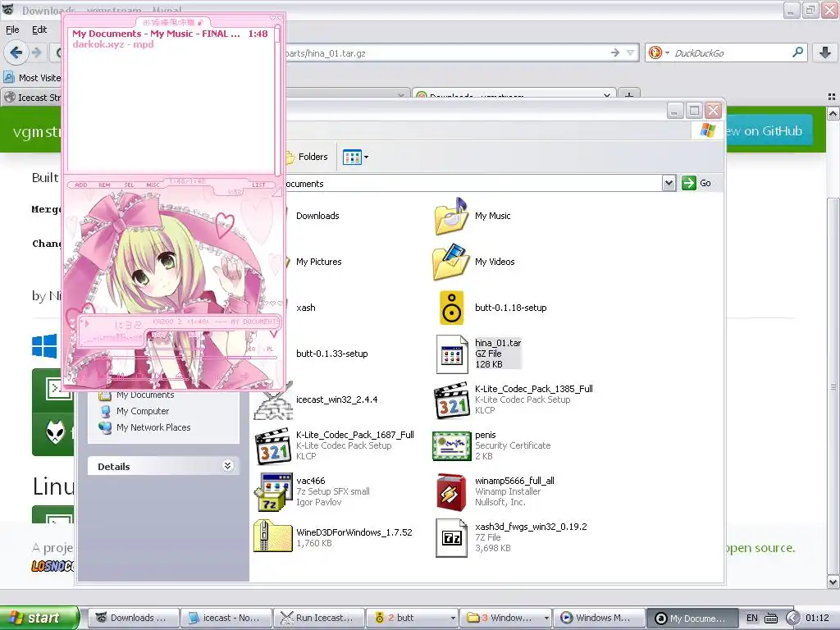Select K-Lite_Codec_Pack_1385_Full installer icon

451,400
